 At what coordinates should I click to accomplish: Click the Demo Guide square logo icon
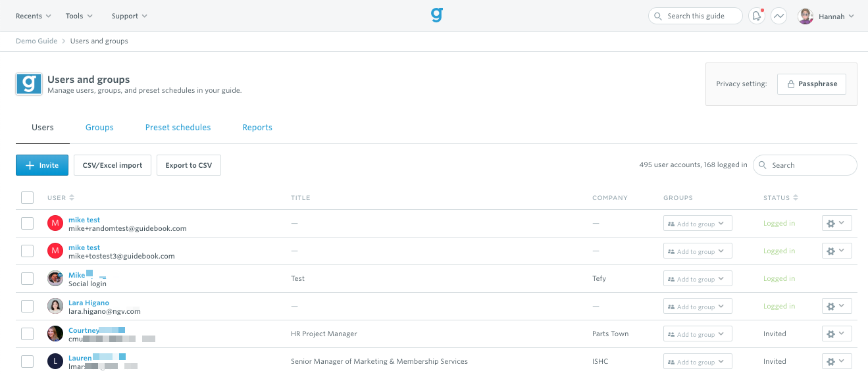(29, 84)
